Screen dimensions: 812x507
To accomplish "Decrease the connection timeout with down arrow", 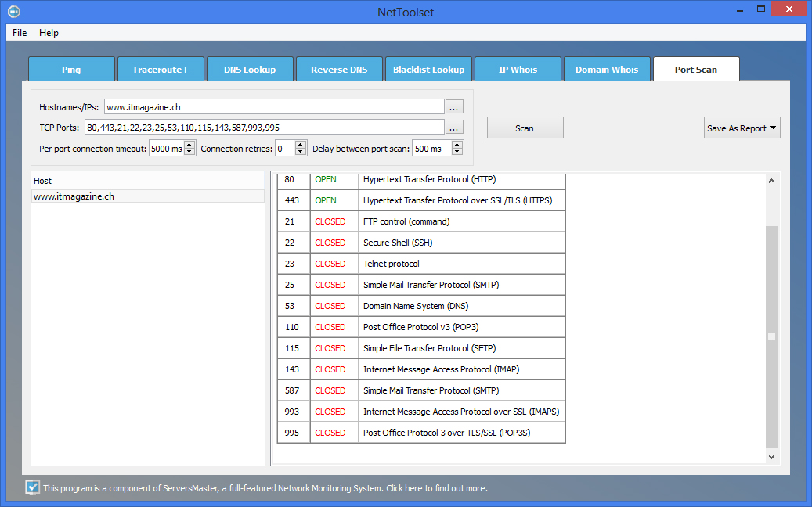I will pos(189,152).
